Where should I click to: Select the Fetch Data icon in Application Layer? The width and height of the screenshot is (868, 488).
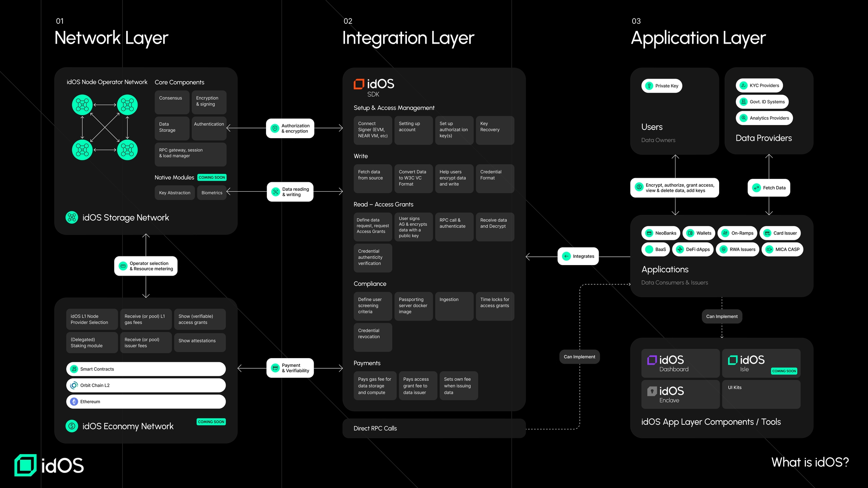pyautogui.click(x=756, y=188)
